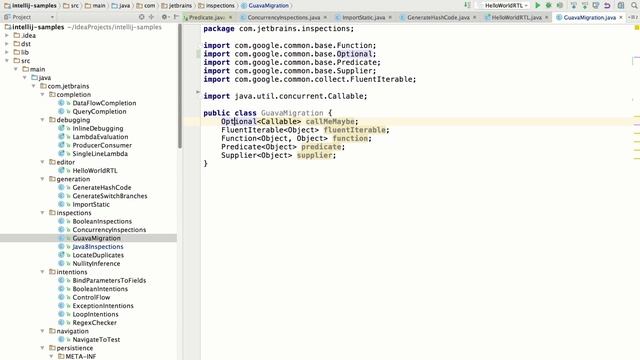
Task: Click Scroll from Source target icon
Action: point(142,17)
